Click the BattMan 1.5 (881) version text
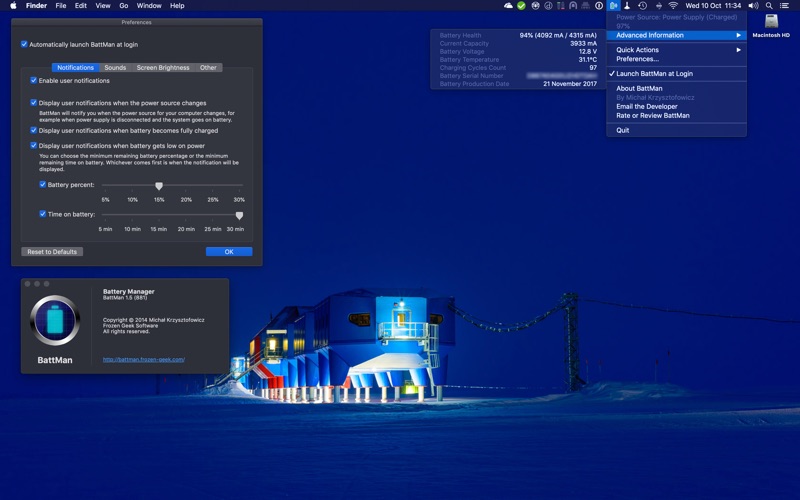Viewport: 800px width, 500px height. click(124, 297)
